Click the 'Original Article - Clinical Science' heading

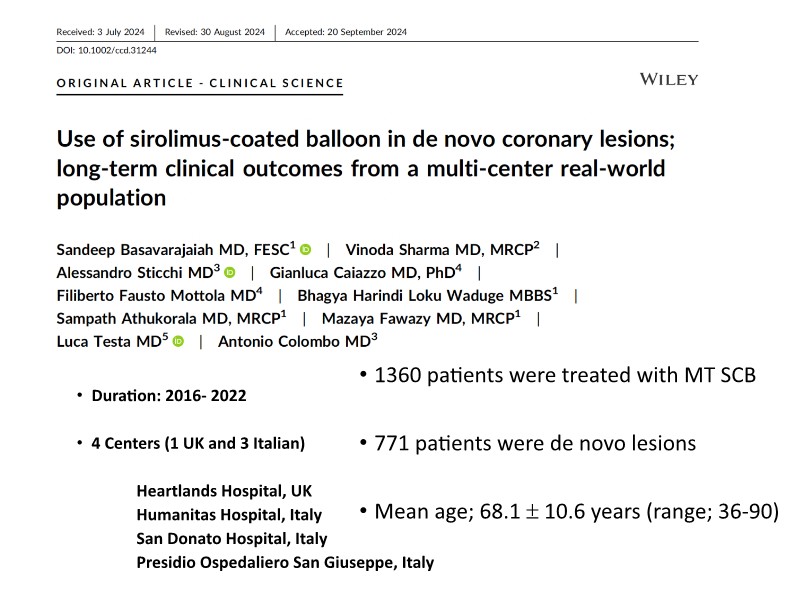point(199,83)
